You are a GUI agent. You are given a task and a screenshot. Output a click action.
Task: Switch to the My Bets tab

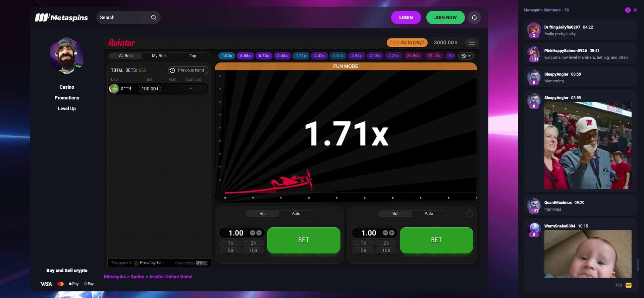(159, 56)
